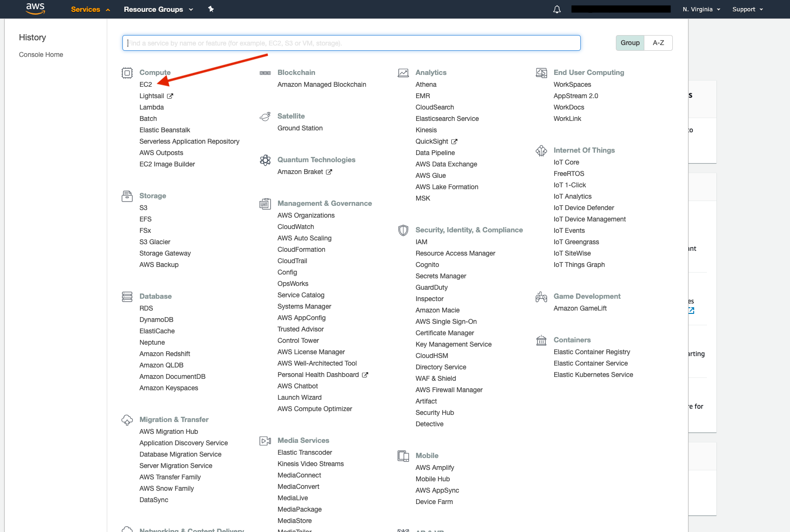
Task: Open AWS Glue
Action: pyautogui.click(x=430, y=175)
